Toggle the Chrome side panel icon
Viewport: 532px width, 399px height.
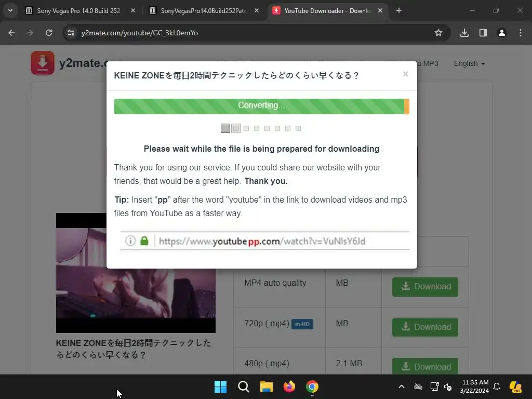pos(483,33)
